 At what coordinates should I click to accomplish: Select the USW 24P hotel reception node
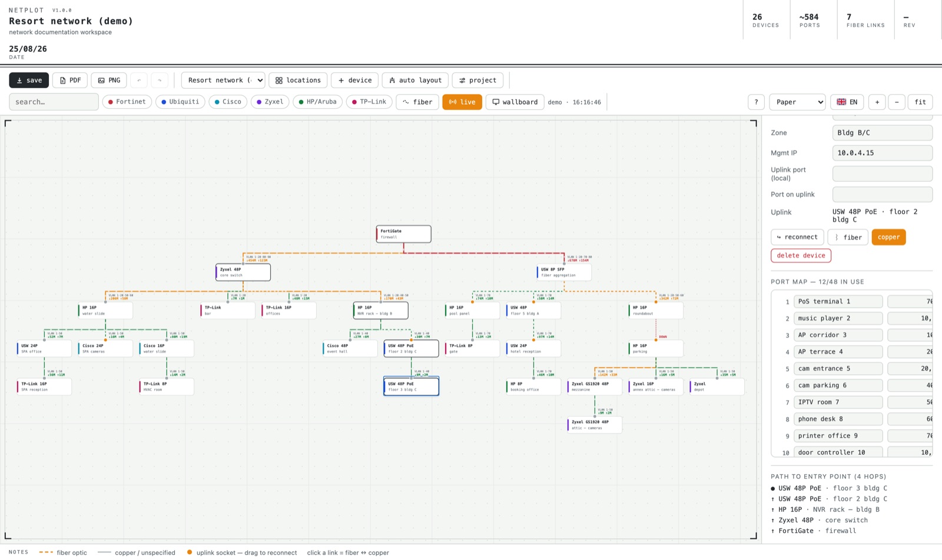tap(533, 348)
